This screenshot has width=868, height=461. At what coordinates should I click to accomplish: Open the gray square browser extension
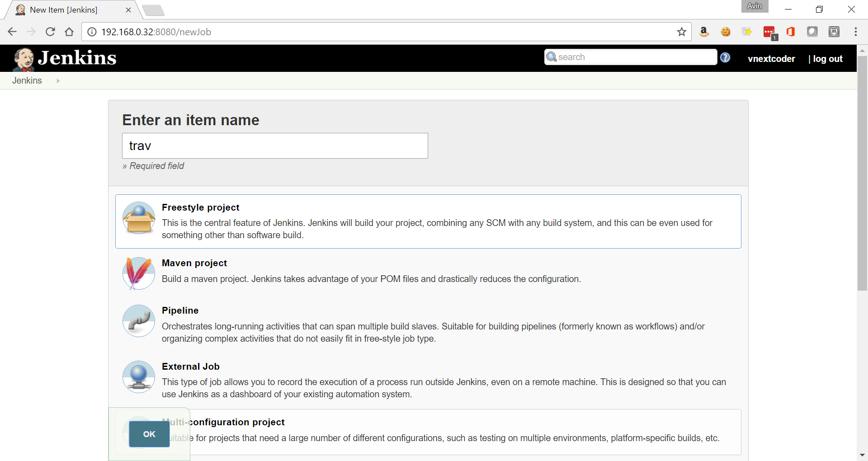pyautogui.click(x=812, y=32)
